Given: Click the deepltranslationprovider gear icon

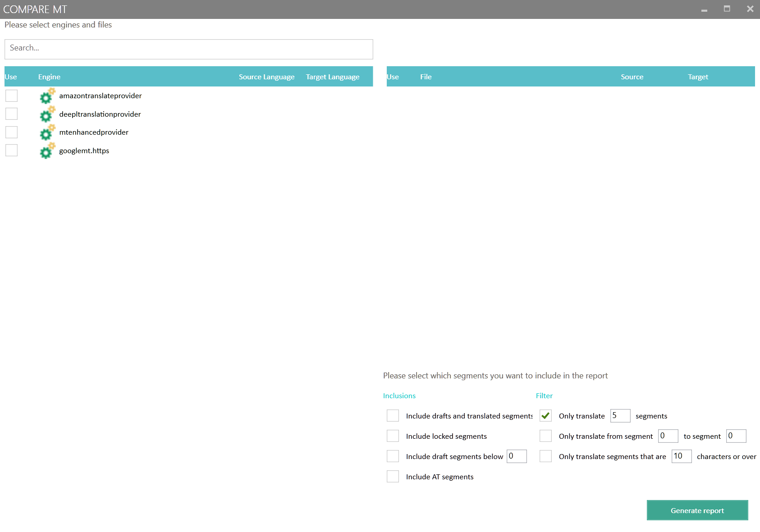Looking at the screenshot, I should click(47, 114).
